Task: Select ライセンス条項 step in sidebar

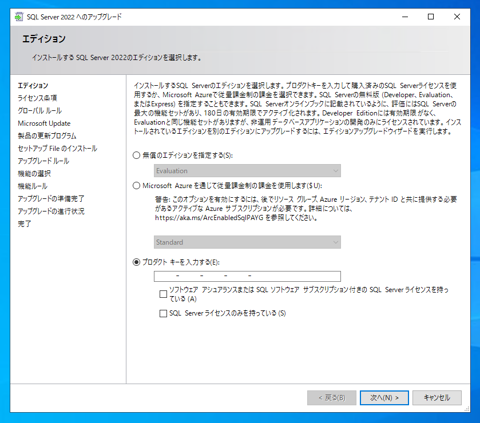Action: click(37, 98)
